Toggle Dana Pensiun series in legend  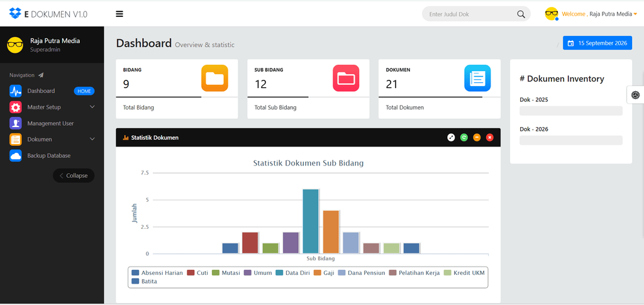click(x=362, y=272)
